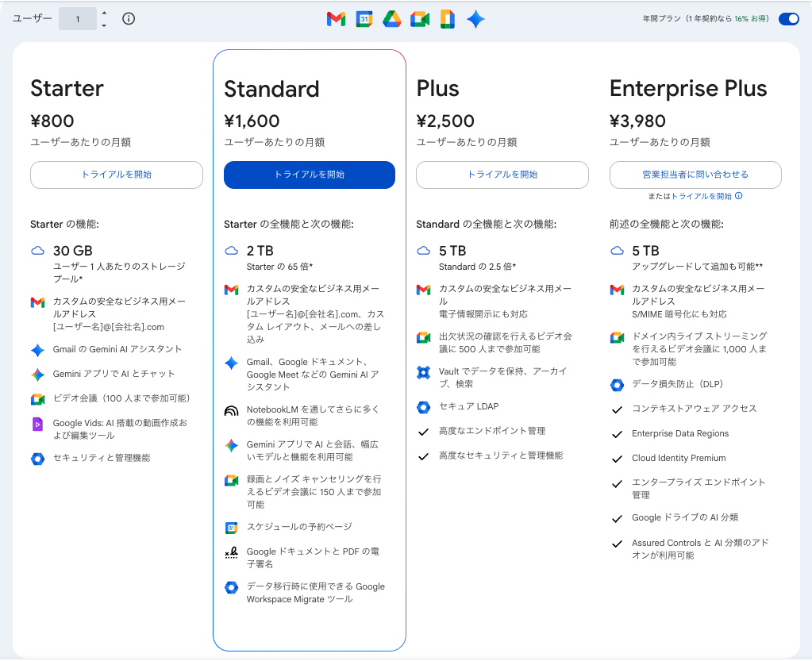The width and height of the screenshot is (812, 661).
Task: Click the Vault icon in Plus plan
Action: click(x=424, y=372)
